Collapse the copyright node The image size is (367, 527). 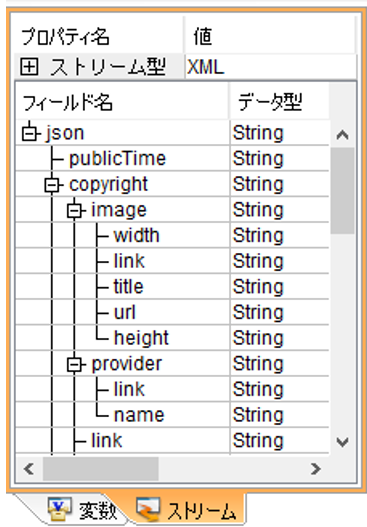[52, 185]
